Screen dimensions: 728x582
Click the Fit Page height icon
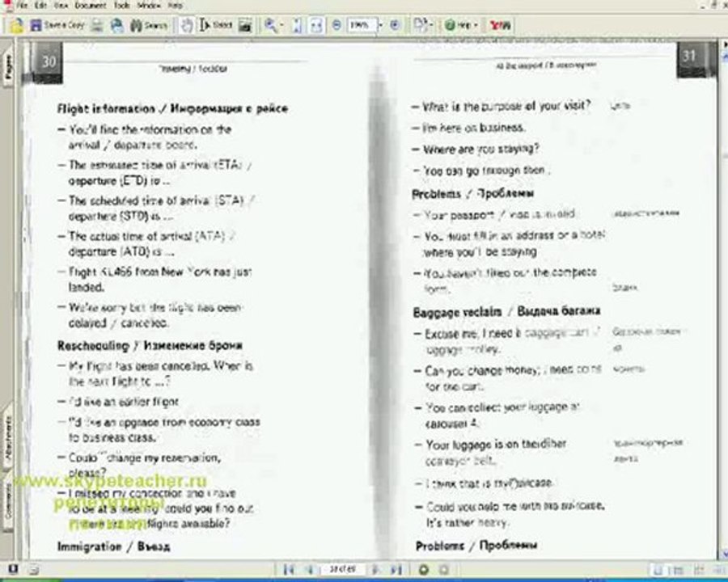297,25
